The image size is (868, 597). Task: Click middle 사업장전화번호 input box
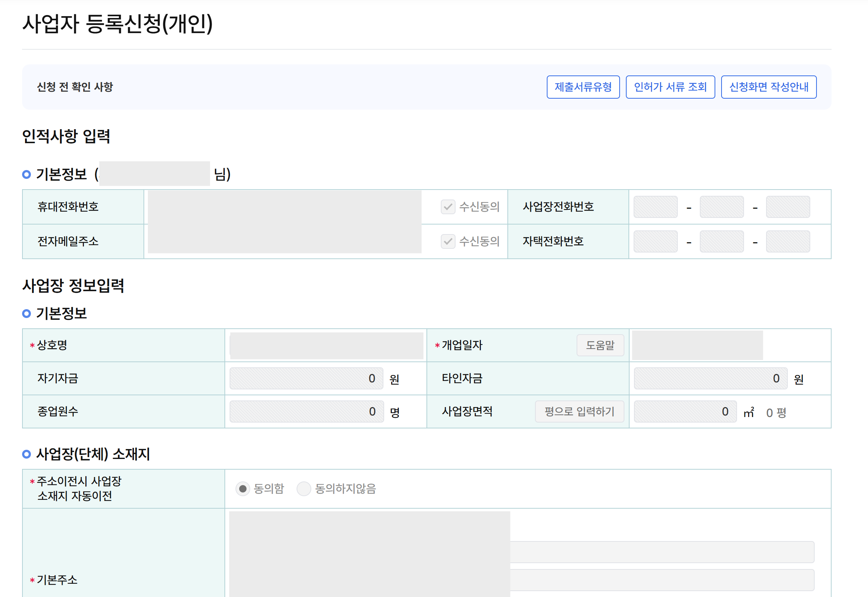click(x=722, y=207)
